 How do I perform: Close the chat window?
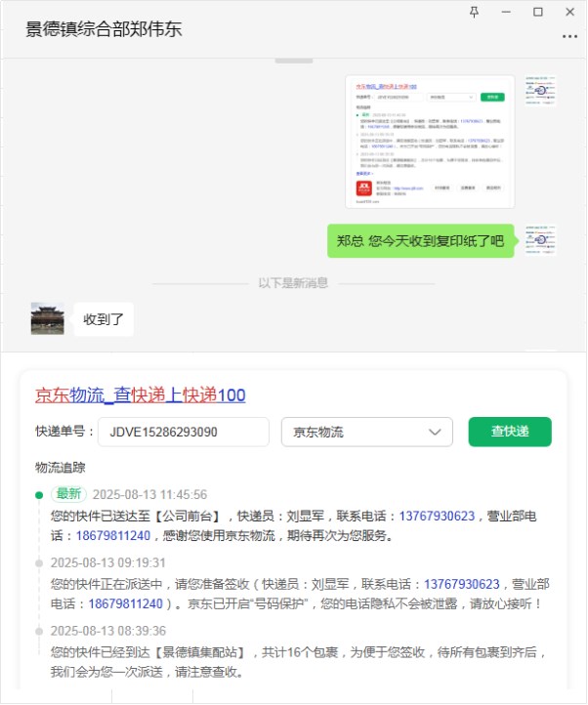569,12
